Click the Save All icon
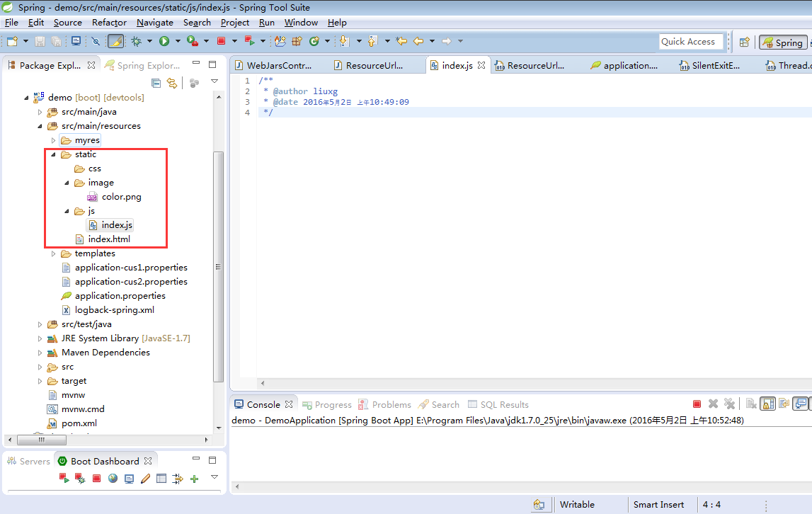The width and height of the screenshot is (812, 514). [57, 42]
